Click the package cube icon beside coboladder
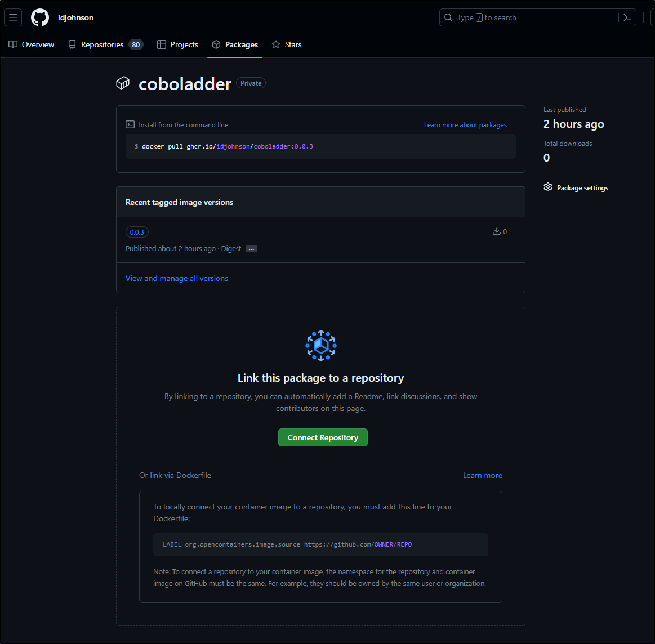The width and height of the screenshot is (655, 644). [x=123, y=83]
